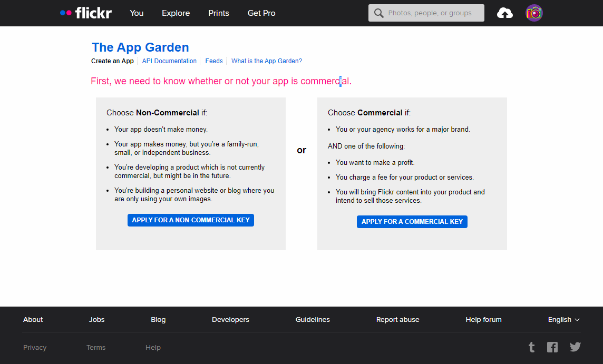Open What is the App Garden? link
The image size is (603, 364).
[267, 61]
